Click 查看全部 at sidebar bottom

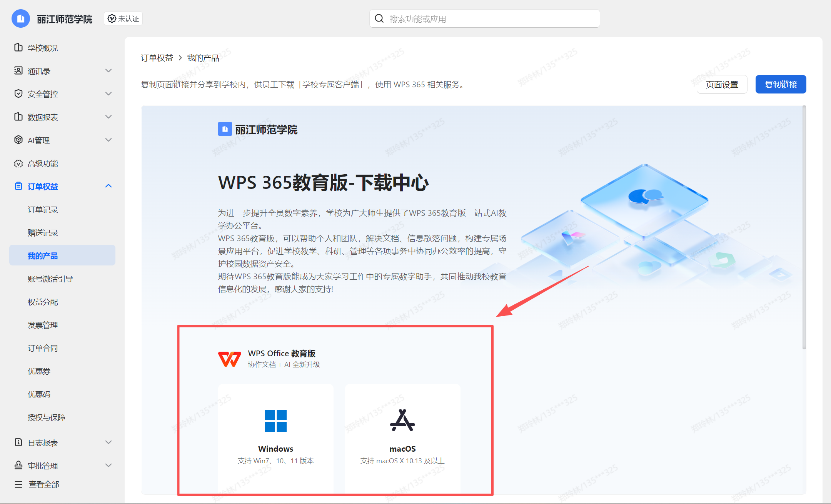click(x=44, y=484)
